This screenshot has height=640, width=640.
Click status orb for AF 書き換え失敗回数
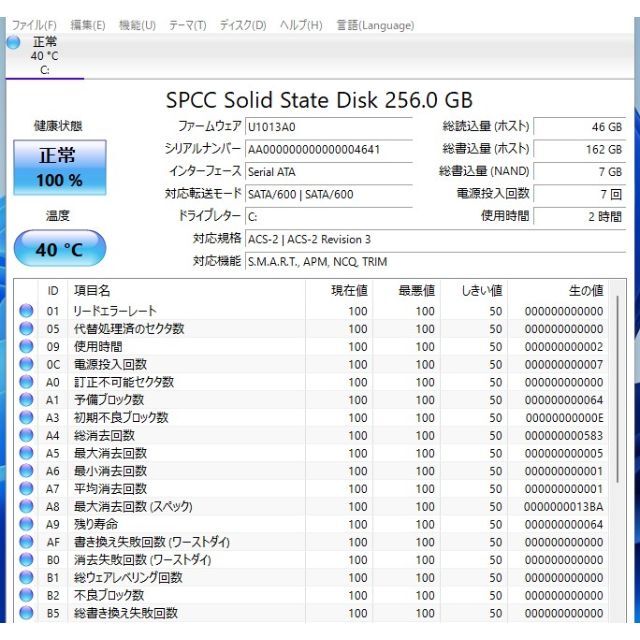(26, 542)
